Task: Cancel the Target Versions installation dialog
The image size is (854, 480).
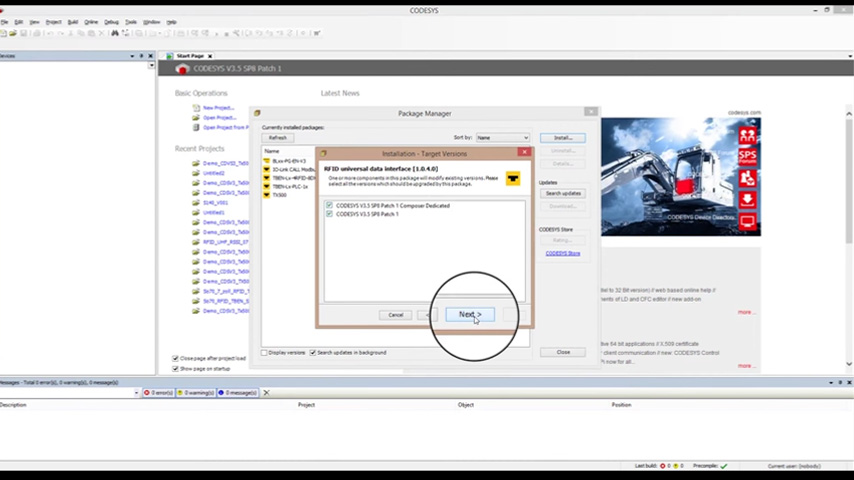Action: coord(396,315)
